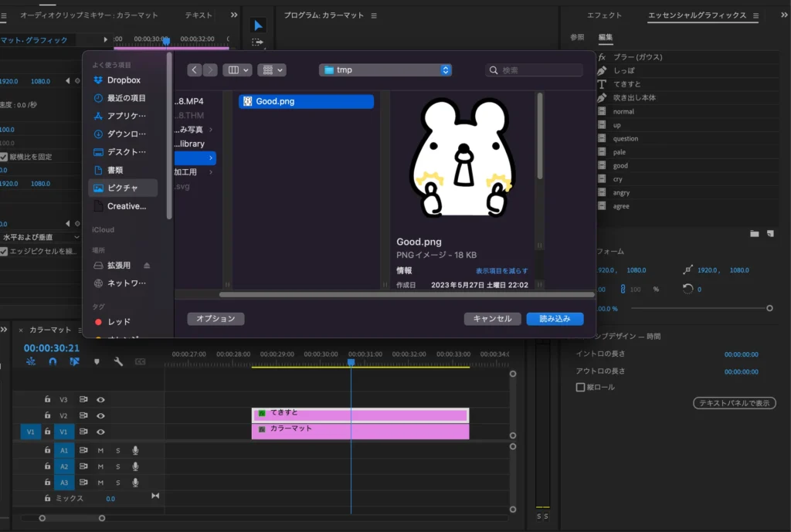Viewport: 791px width, 532px height.
Task: Toggle lock on V2 track
Action: coord(48,415)
